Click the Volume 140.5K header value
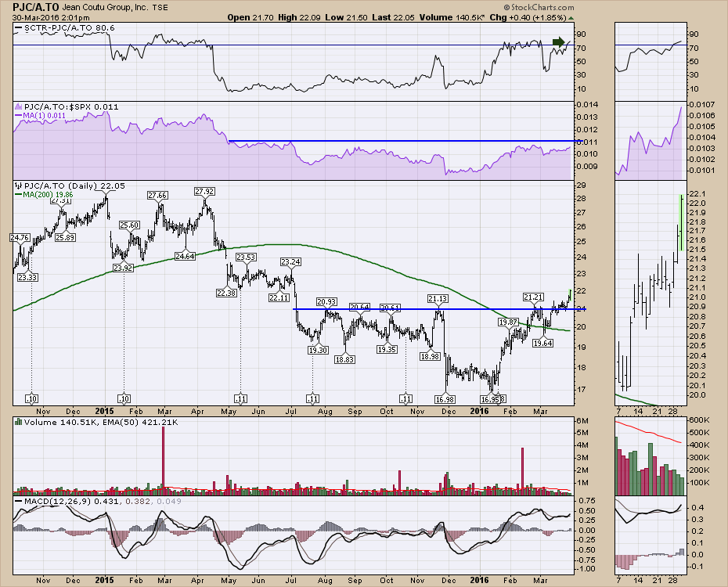Screen dimensions: 728x587 point(452,18)
